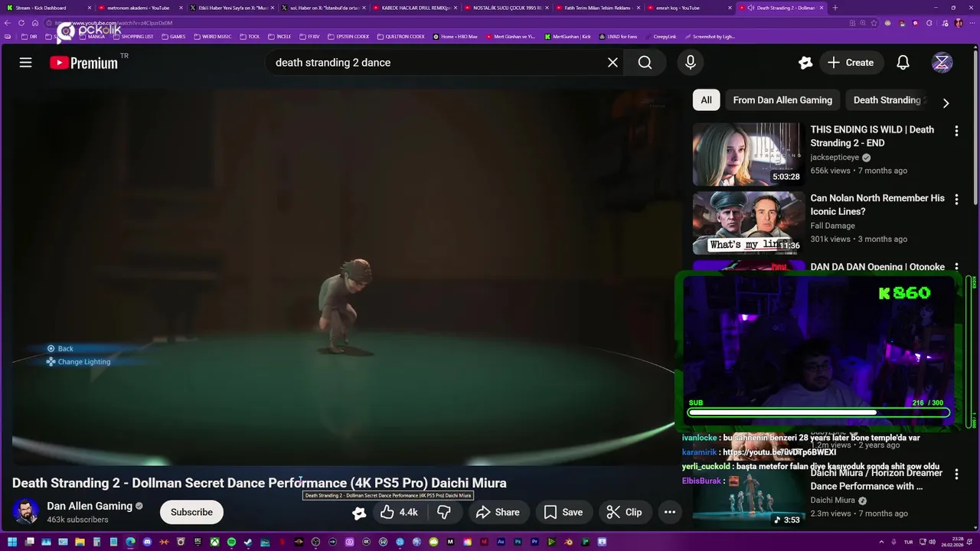Open the MANGA bookmarks folder
The height and width of the screenshot is (551, 980).
[92, 37]
